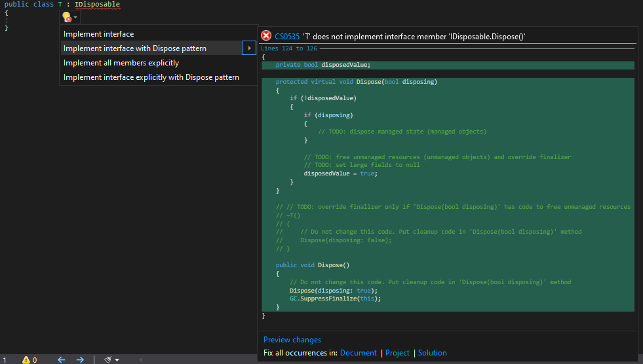Open the CS0535 error code link
This screenshot has height=364, width=643.
tap(287, 37)
